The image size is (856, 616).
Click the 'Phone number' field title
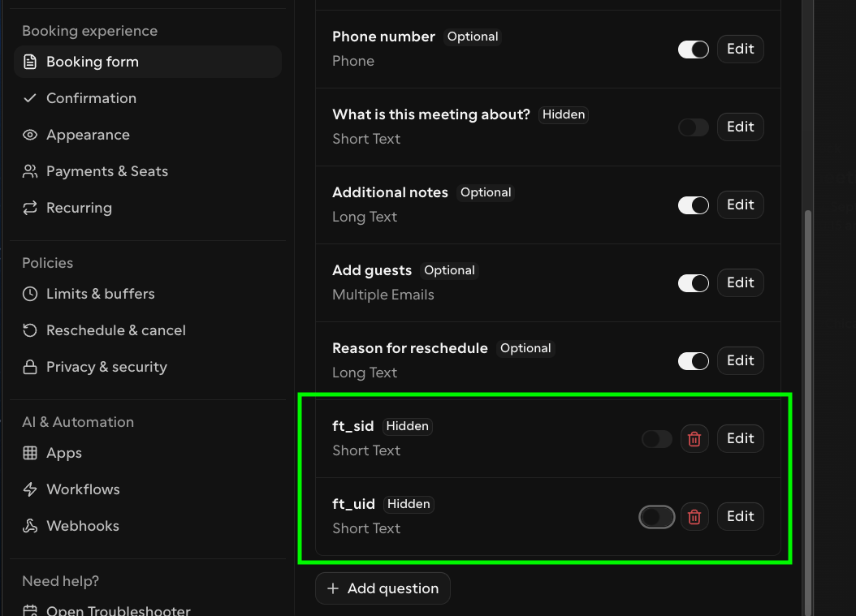coord(384,37)
